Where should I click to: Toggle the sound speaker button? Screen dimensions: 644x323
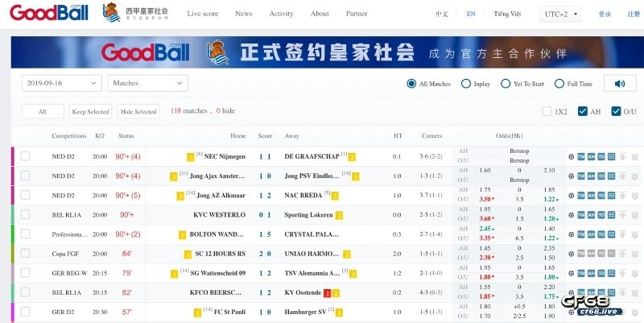(x=620, y=84)
